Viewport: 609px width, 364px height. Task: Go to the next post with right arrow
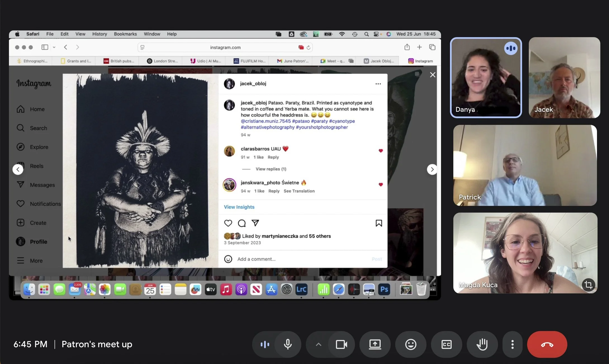click(x=432, y=169)
